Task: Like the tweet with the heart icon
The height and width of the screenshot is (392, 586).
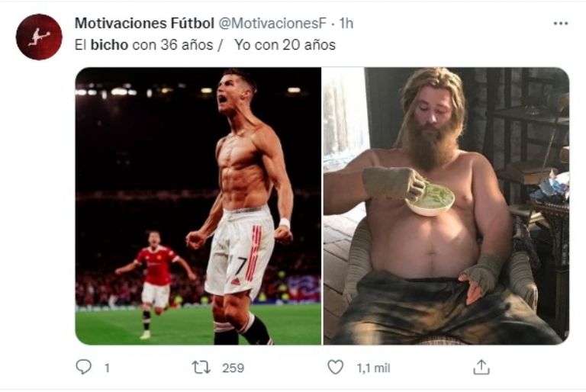Action: pyautogui.click(x=336, y=368)
